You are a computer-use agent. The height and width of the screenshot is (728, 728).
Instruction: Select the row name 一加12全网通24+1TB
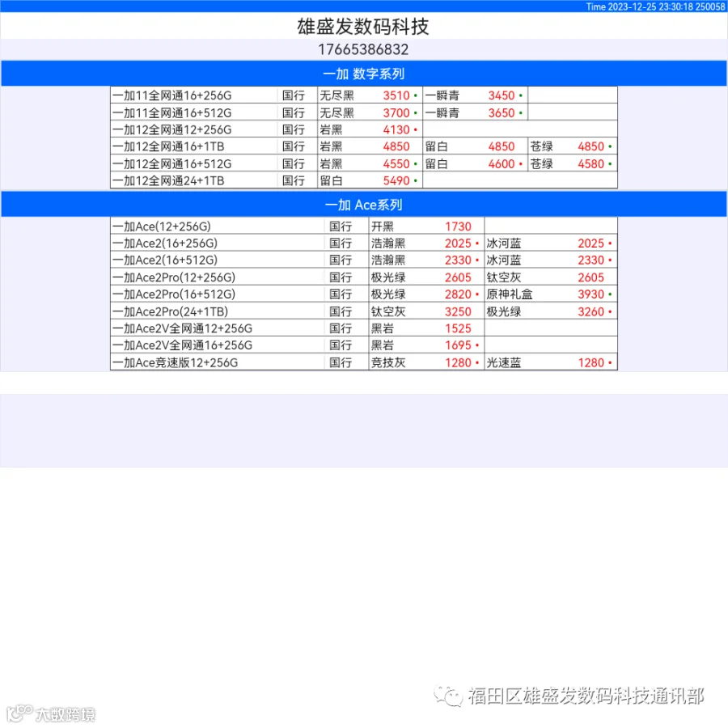point(168,180)
